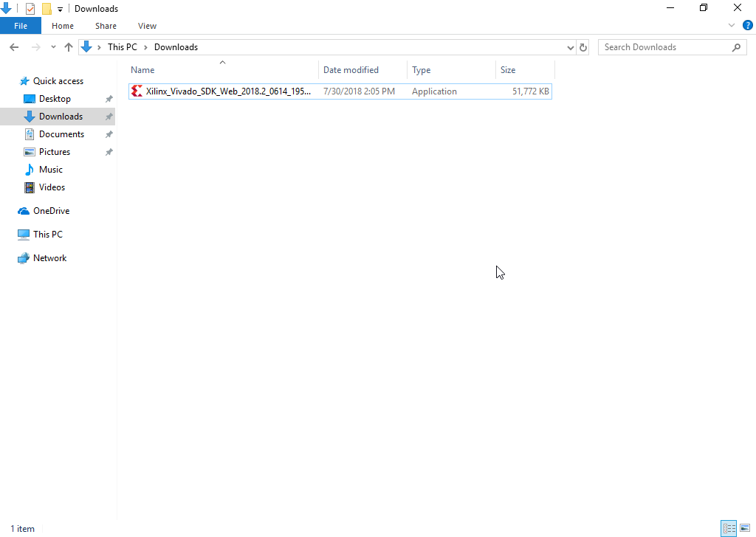Sort by the Name column header

[223, 70]
